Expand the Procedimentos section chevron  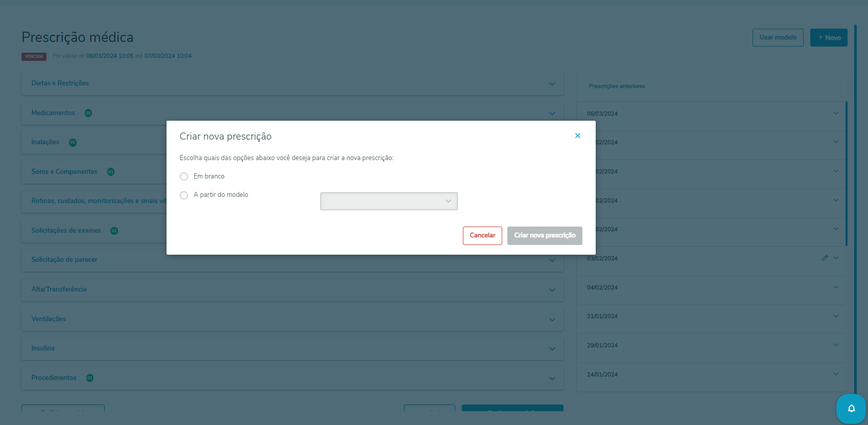coord(552,378)
